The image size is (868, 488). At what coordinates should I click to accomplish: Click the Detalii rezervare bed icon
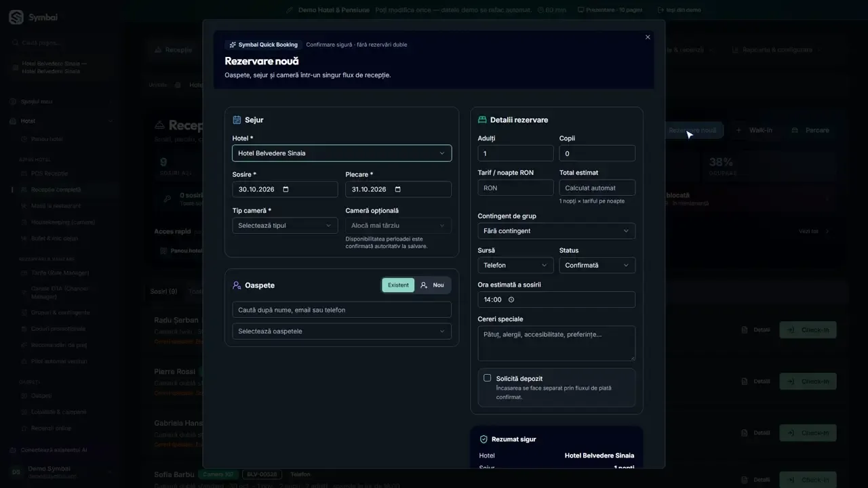click(482, 120)
